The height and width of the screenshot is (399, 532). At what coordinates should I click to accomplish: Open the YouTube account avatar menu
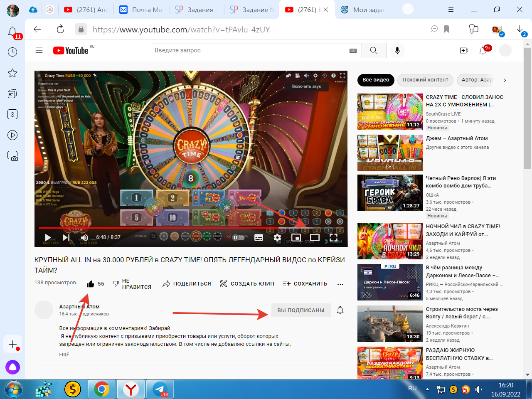tap(505, 50)
